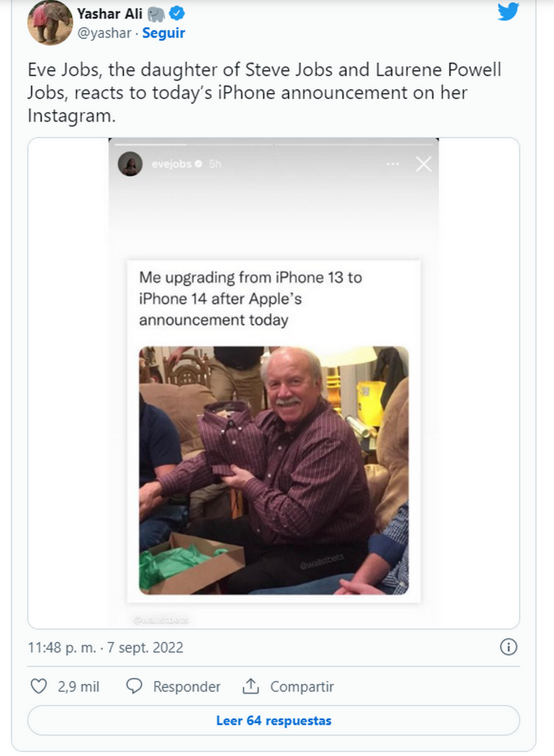Click the reply speech bubble icon
Screen dimensions: 554x756
(134, 686)
